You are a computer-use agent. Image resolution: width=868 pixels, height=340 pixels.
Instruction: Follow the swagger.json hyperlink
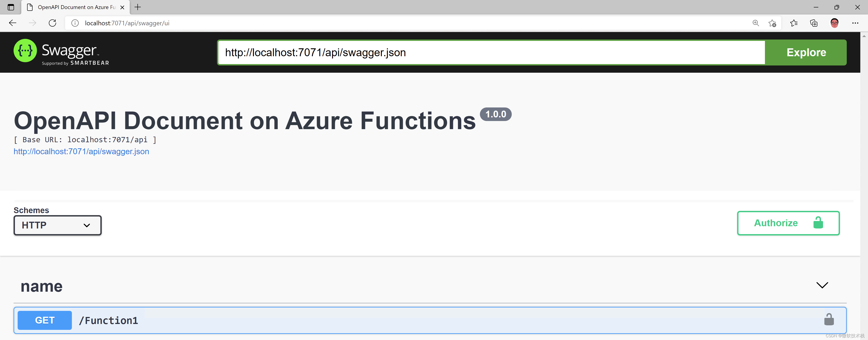point(81,151)
